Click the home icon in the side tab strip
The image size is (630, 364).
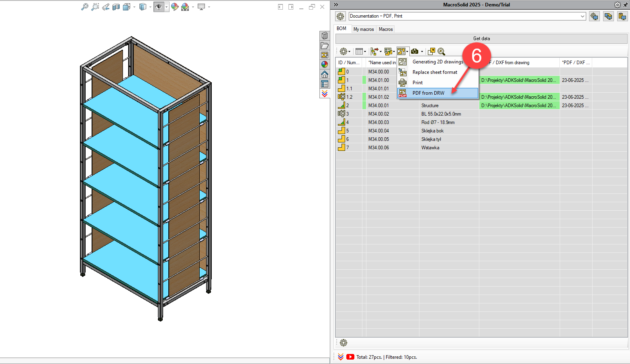coord(325,74)
